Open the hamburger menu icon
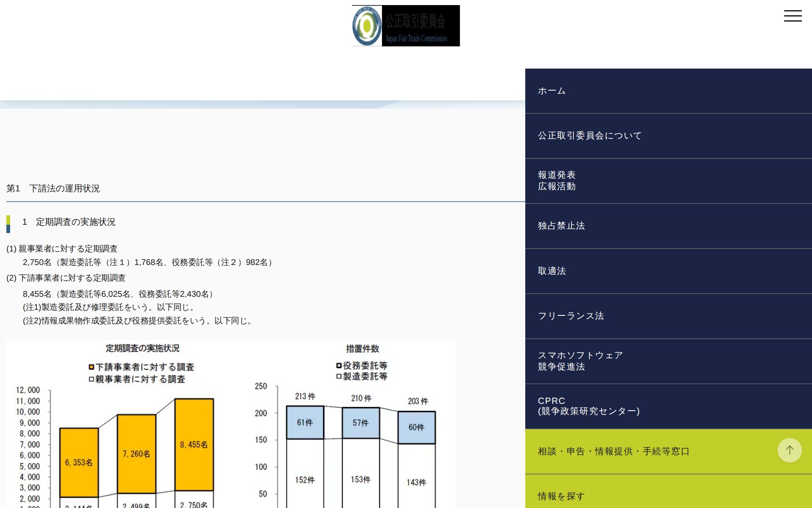This screenshot has width=812, height=508. tap(793, 16)
